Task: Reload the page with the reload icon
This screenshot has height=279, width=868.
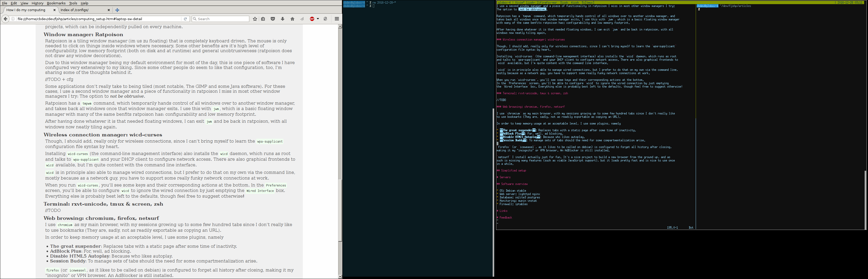Action: [185, 19]
